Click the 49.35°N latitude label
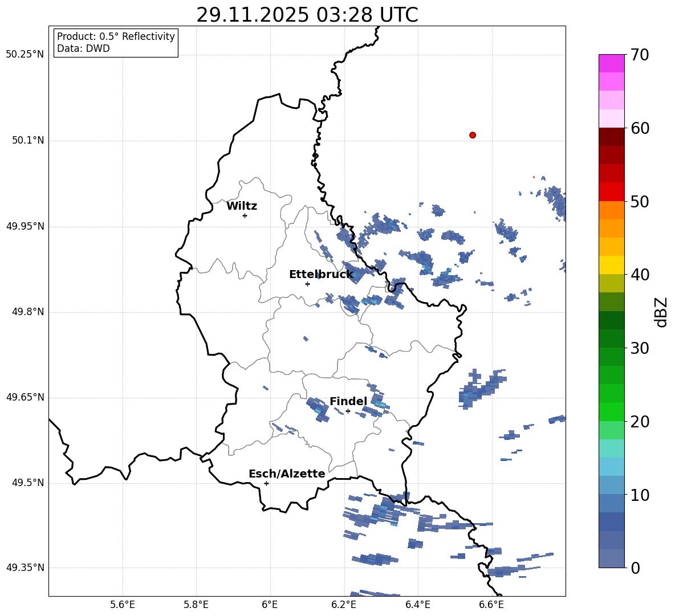675x616 pixels. click(25, 568)
